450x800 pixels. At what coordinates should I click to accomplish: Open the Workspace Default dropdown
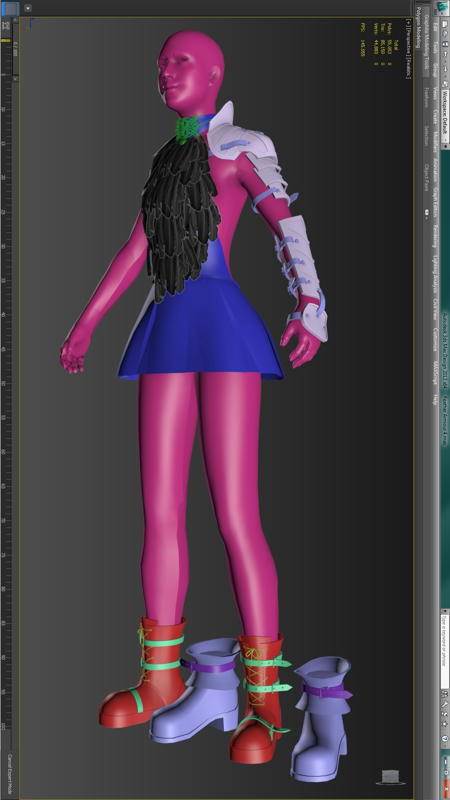[445, 116]
